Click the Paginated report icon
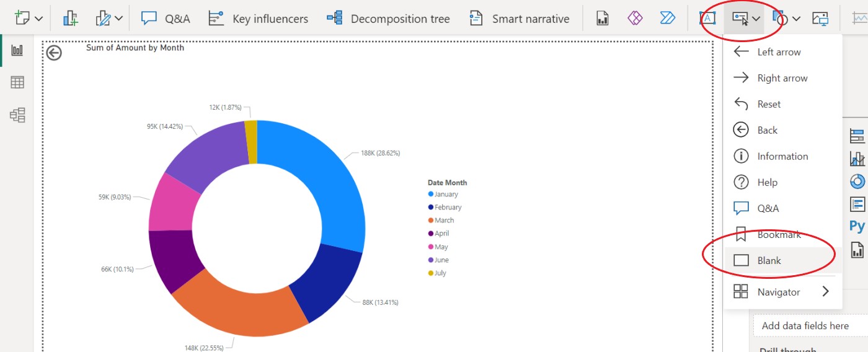The width and height of the screenshot is (868, 352). 603,19
